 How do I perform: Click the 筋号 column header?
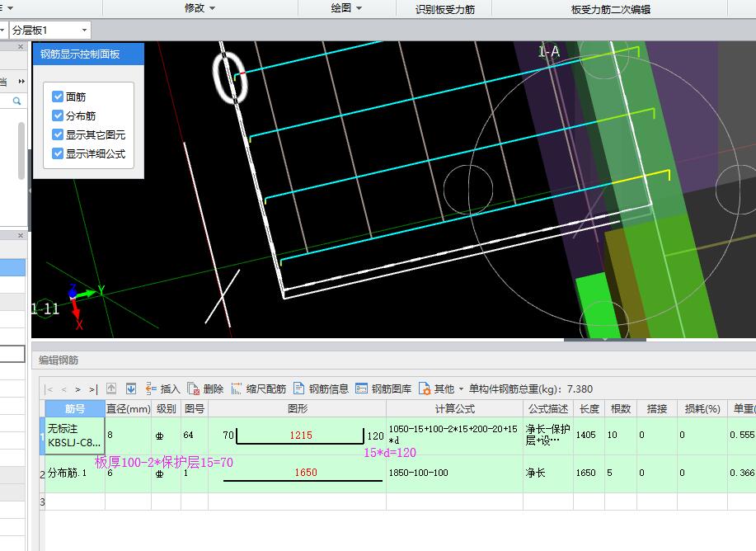(75, 408)
